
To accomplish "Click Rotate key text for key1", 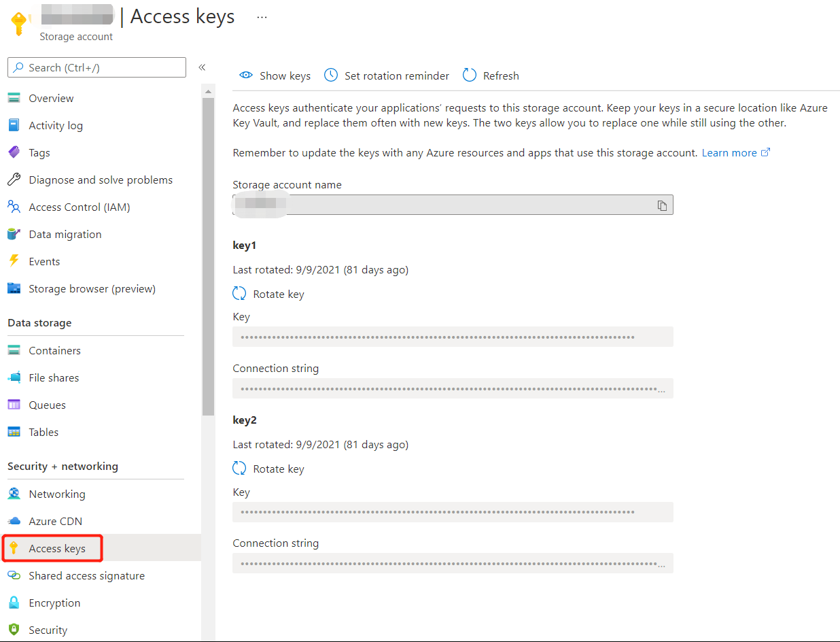I will (279, 294).
